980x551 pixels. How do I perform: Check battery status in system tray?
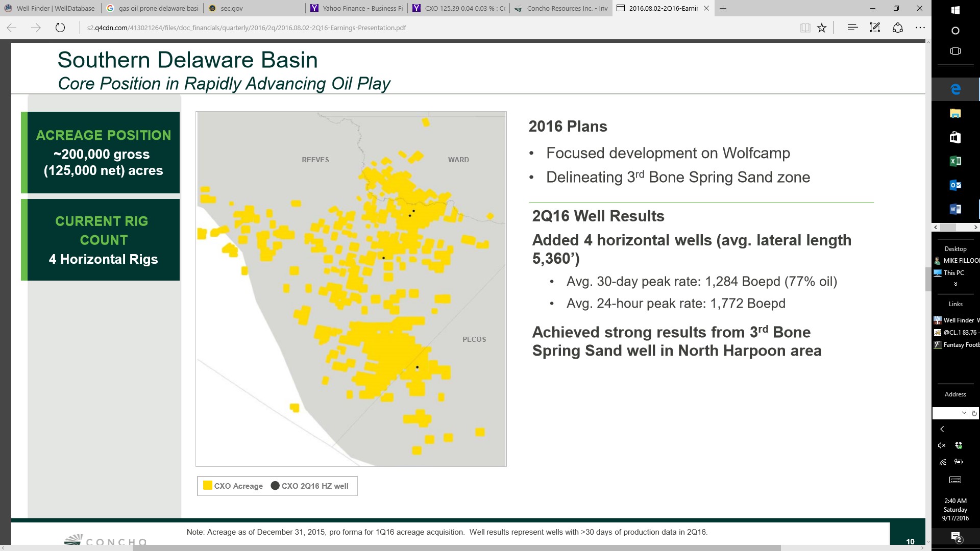pyautogui.click(x=959, y=462)
